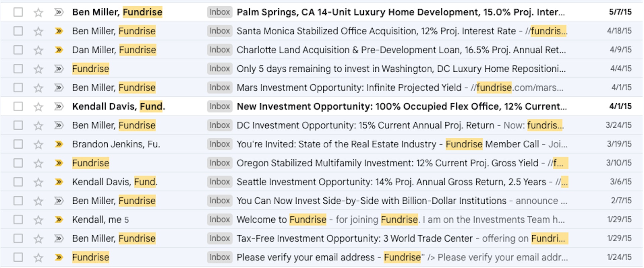The image size is (644, 268).
Task: Click Inbox label on Welcome to Fundrise email
Action: click(220, 220)
